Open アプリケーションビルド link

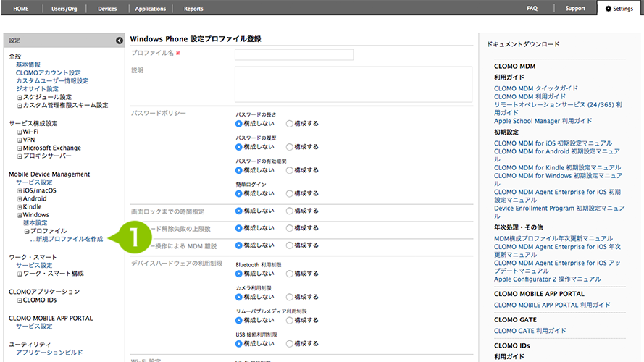49,353
